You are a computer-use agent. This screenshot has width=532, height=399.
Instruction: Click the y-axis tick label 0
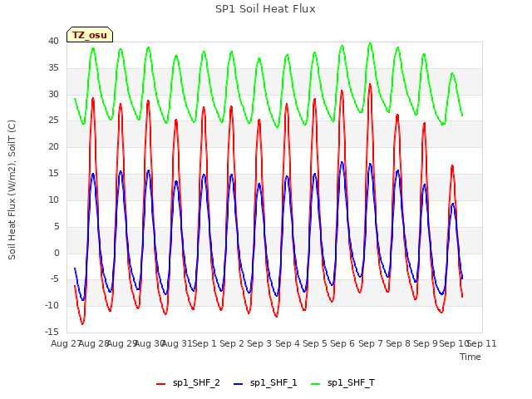pos(57,253)
